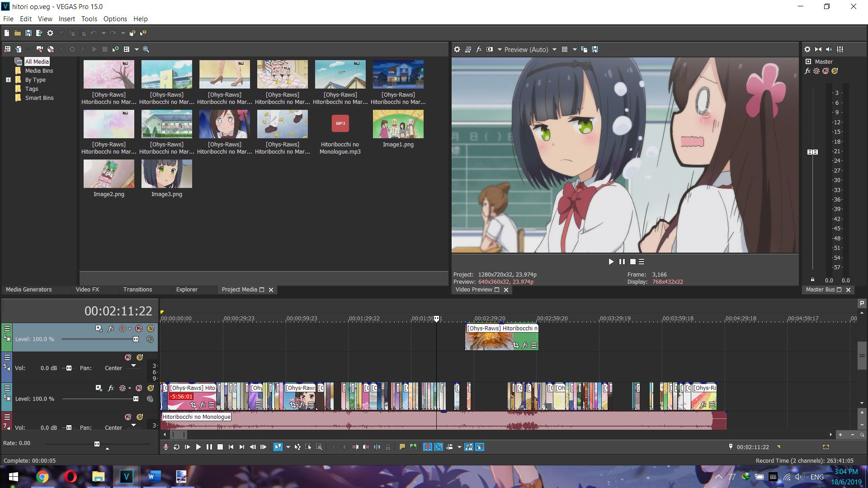The height and width of the screenshot is (488, 868).
Task: Solo video track 4
Action: pos(151,328)
